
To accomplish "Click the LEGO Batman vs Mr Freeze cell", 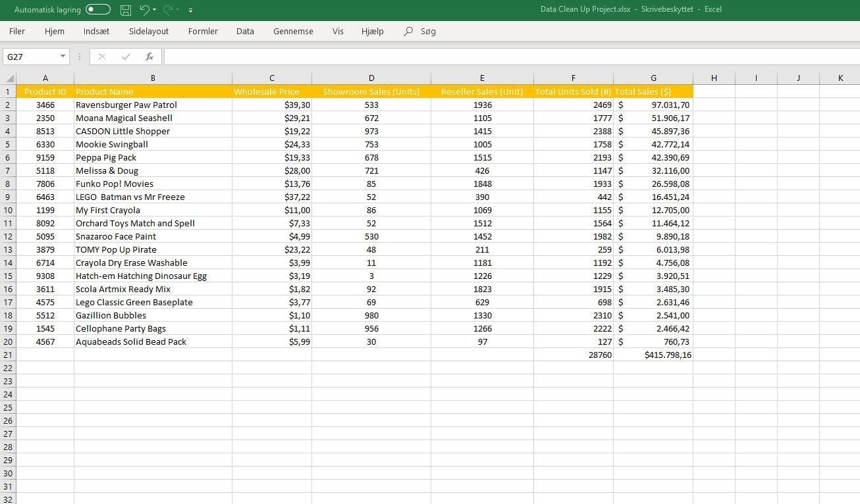I will [x=153, y=197].
